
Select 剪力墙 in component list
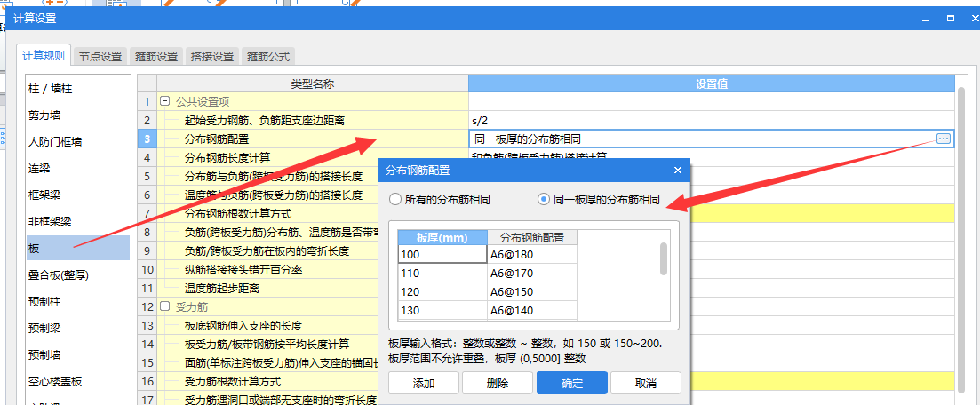pyautogui.click(x=78, y=115)
